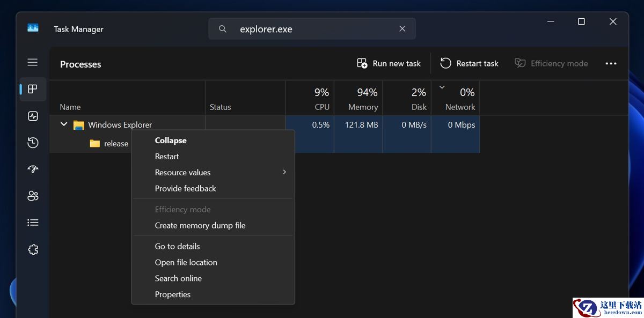The height and width of the screenshot is (318, 644).
Task: Open the Performance sidebar icon
Action: 33,116
